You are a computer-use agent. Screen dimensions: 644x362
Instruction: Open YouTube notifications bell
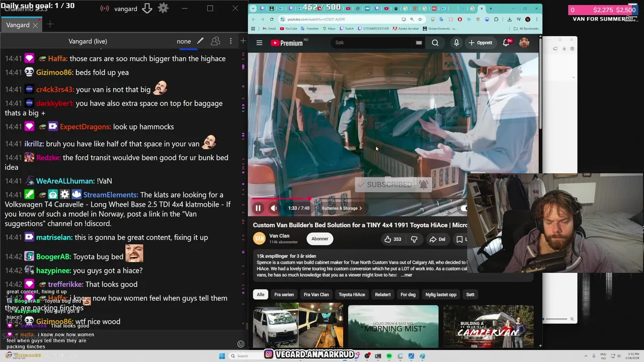point(507,43)
